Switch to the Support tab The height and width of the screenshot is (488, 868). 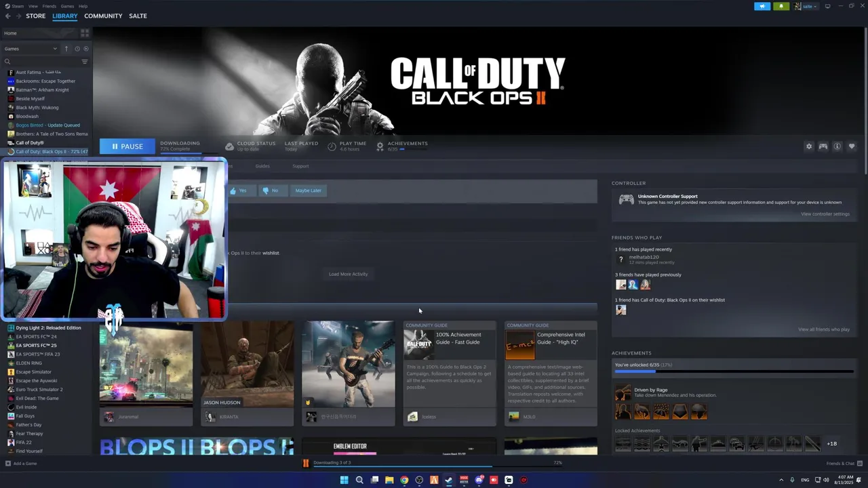click(300, 166)
